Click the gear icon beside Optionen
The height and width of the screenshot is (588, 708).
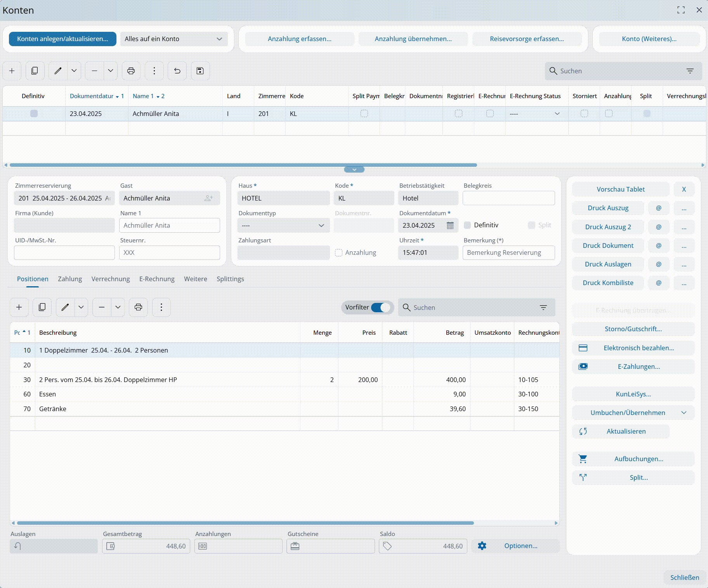[482, 546]
